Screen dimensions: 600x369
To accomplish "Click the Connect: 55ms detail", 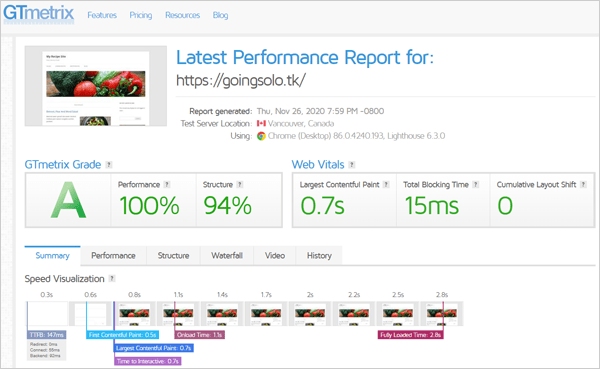I will 45,350.
